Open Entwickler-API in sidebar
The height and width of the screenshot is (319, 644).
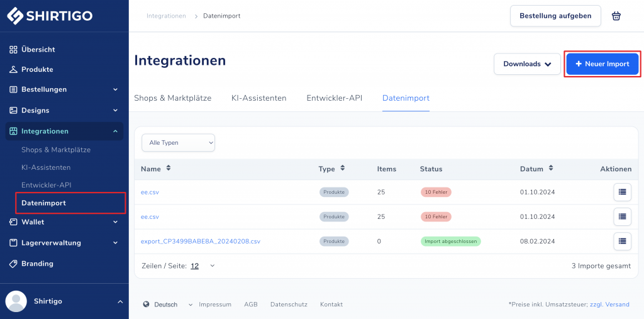coord(47,186)
